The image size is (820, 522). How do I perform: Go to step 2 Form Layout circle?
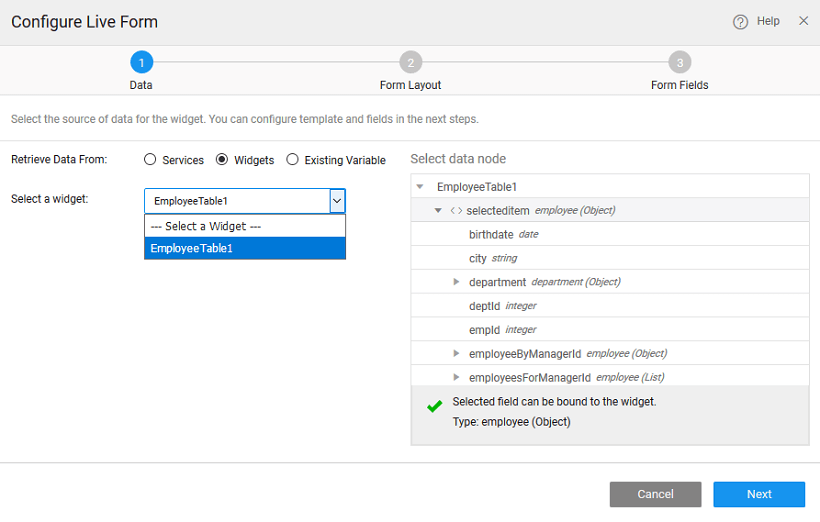point(410,63)
